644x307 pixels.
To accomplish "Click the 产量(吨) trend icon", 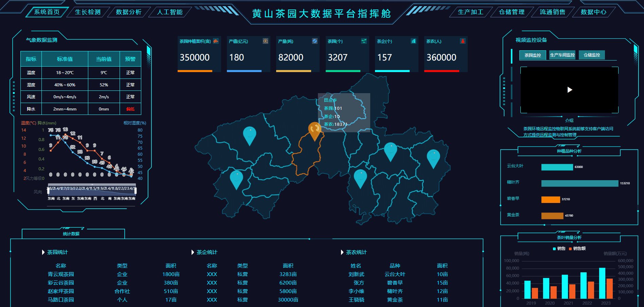I will point(315,41).
